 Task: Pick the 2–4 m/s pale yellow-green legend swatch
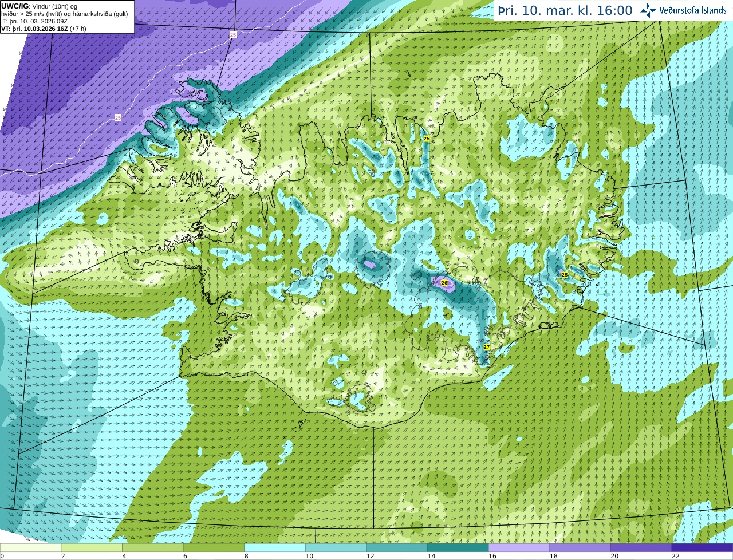(92, 547)
